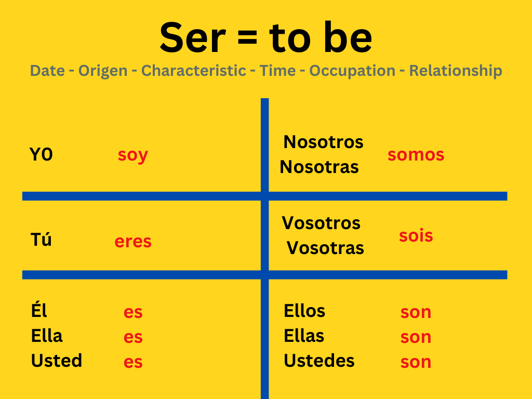The width and height of the screenshot is (532, 399).
Task: Click the red conjugation "eres"
Action: 133,242
